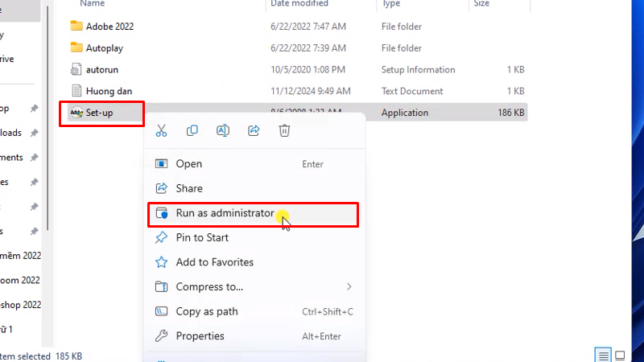Click Add to Favorites
Screen dimensions: 644x362
click(x=214, y=262)
